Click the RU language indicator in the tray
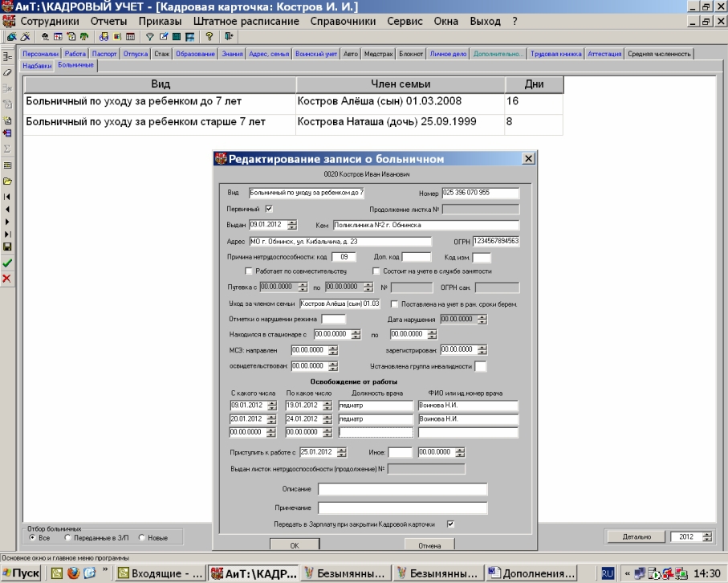Screen dimensions: 728x583 coord(608,573)
